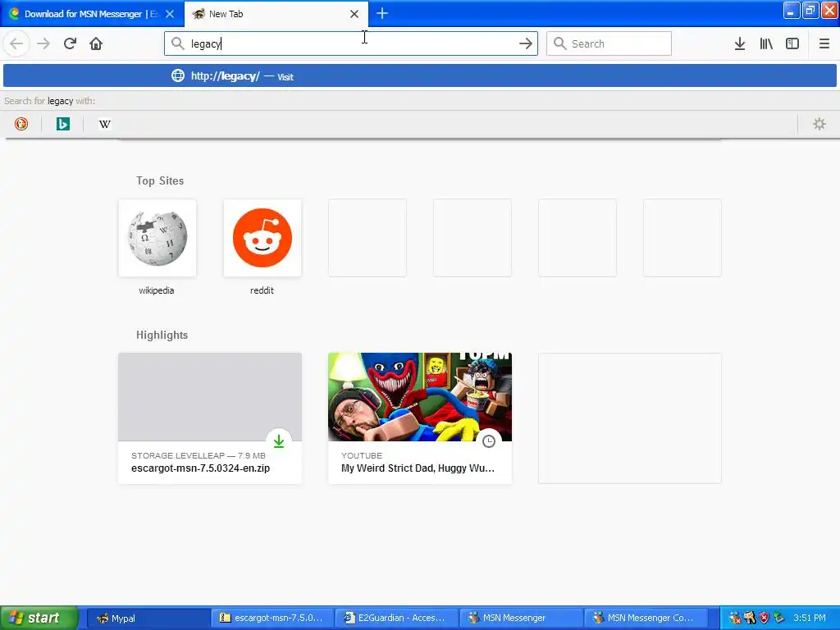The width and height of the screenshot is (840, 630).
Task: Reload the current page
Action: click(x=70, y=43)
